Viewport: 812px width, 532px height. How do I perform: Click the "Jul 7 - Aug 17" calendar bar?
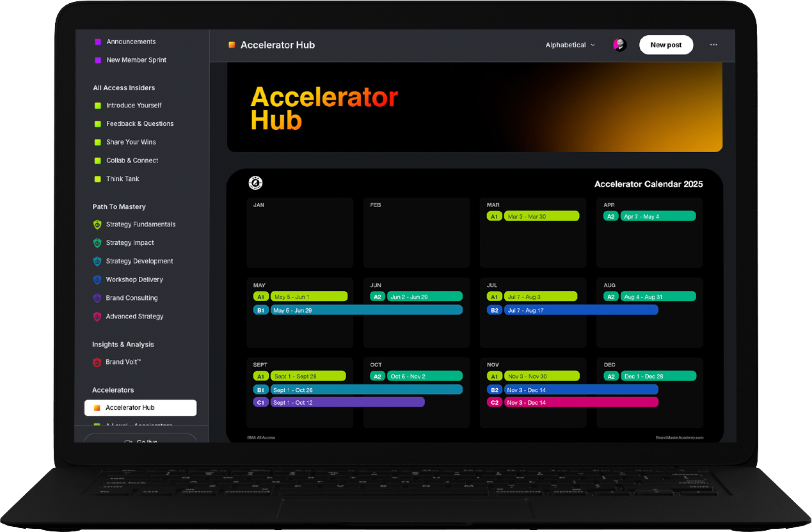pos(581,309)
